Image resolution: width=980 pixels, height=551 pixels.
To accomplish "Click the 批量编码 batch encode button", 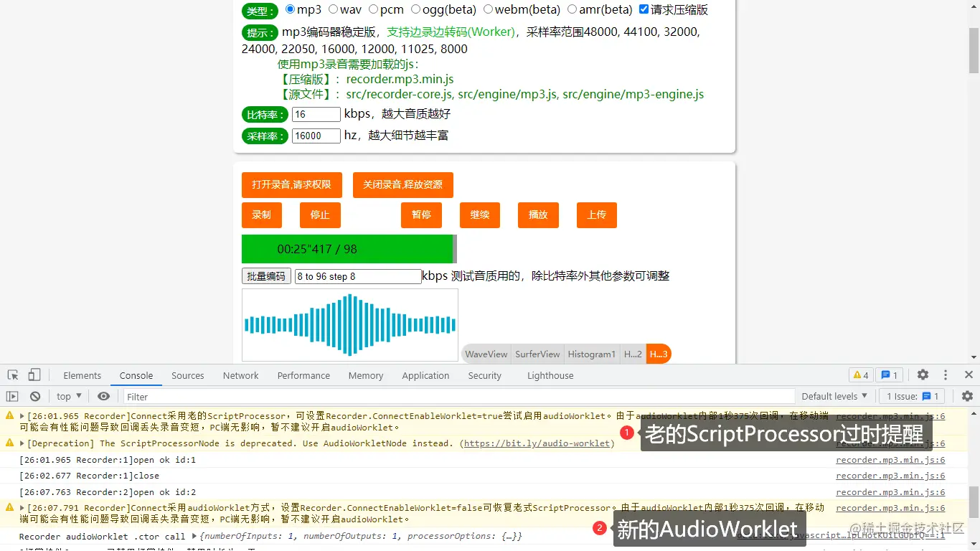I will point(266,276).
